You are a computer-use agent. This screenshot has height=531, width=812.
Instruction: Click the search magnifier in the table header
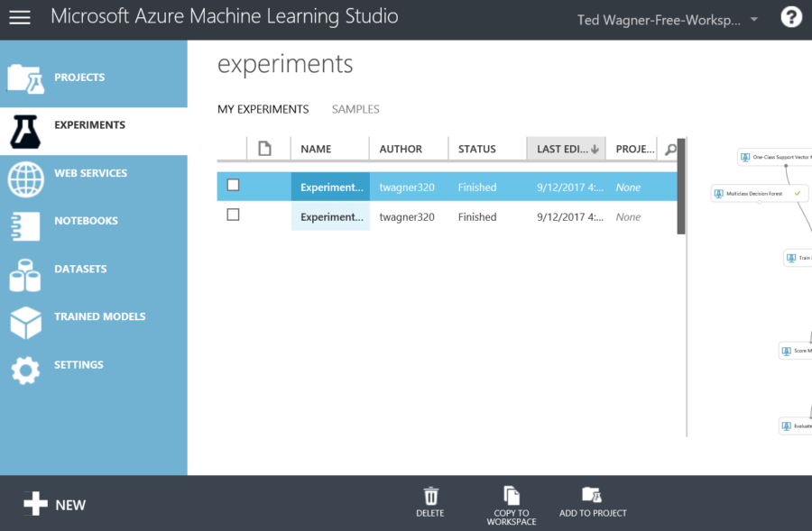coord(670,150)
